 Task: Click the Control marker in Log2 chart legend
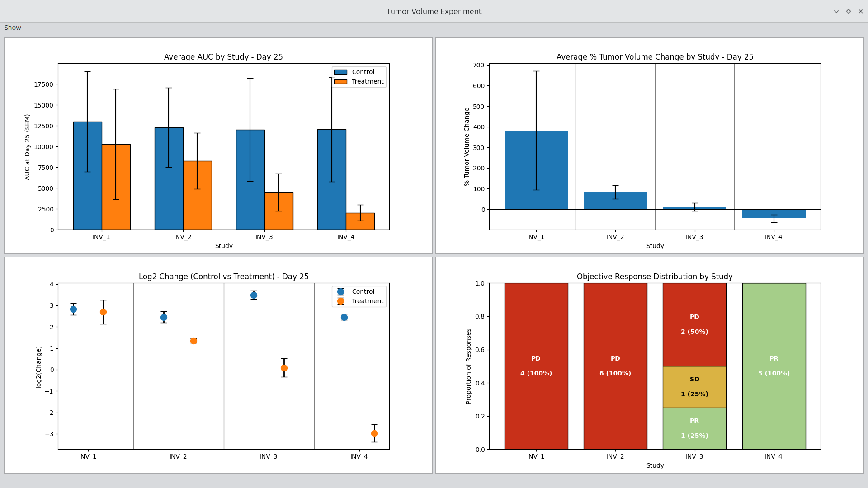340,292
